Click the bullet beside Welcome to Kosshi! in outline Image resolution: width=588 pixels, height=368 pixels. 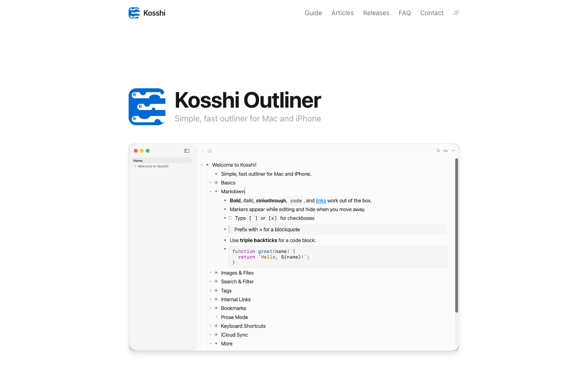coord(207,165)
